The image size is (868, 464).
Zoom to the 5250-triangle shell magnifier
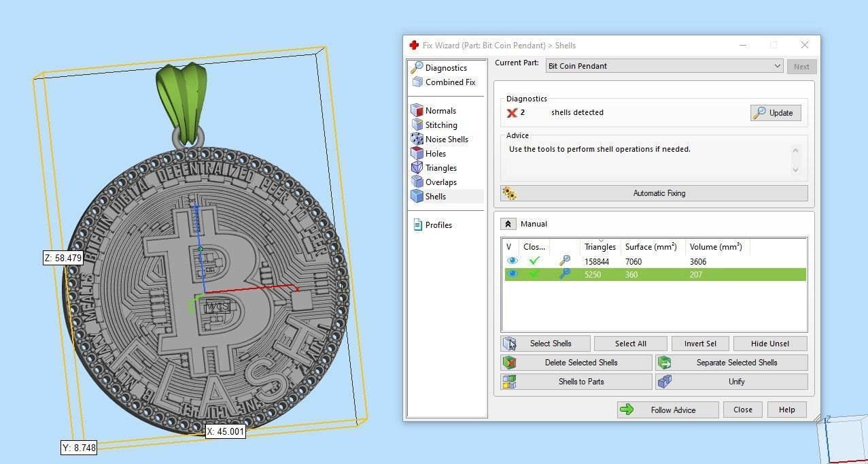coord(564,274)
